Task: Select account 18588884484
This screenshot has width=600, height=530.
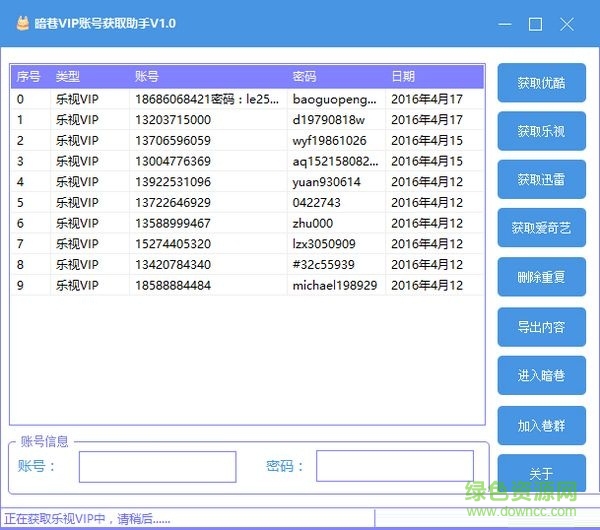Action: pyautogui.click(x=173, y=285)
